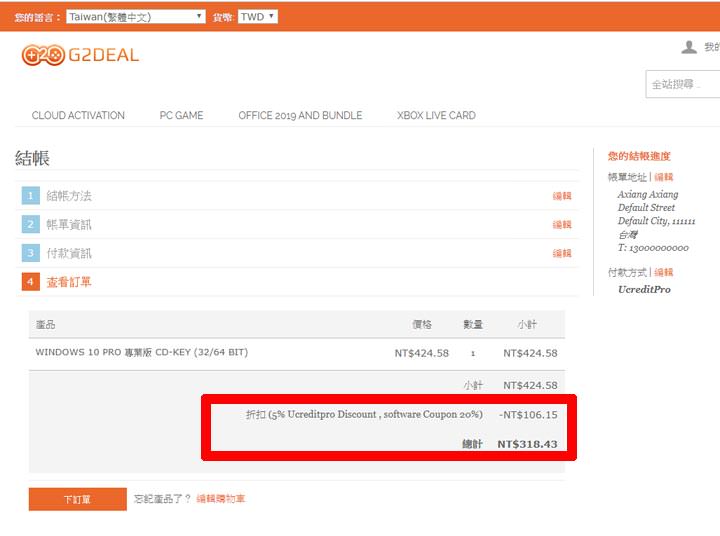Go to the PC GAME category
720x536 pixels.
pos(181,116)
